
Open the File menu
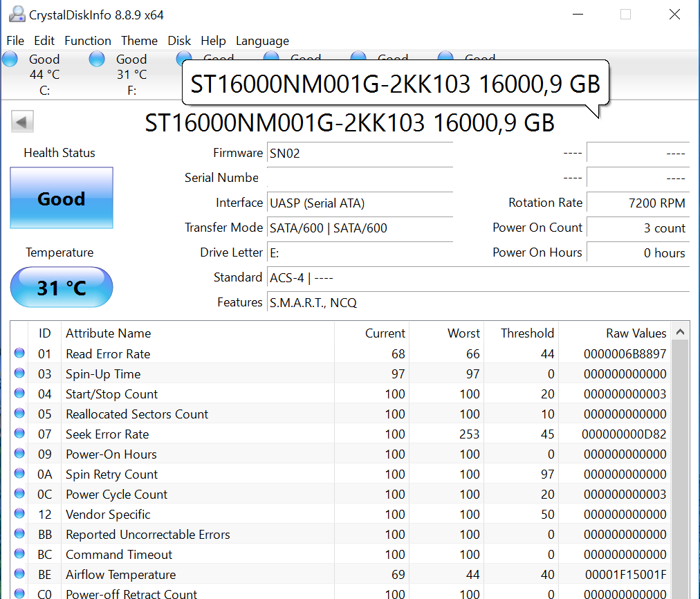(x=15, y=41)
